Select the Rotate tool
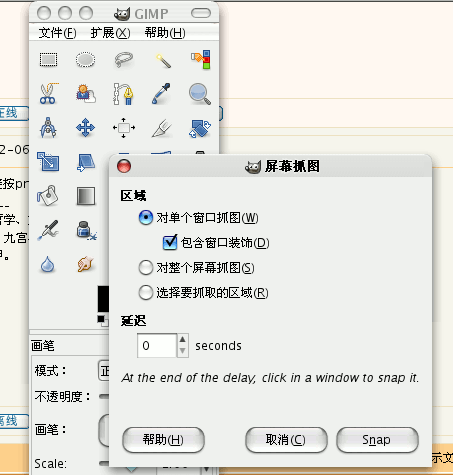Viewport: 453px width, 475px height. point(200,128)
